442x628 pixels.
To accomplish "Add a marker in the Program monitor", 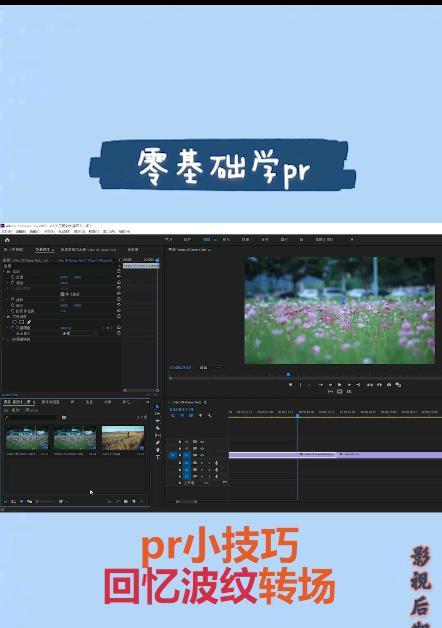I will pos(291,385).
